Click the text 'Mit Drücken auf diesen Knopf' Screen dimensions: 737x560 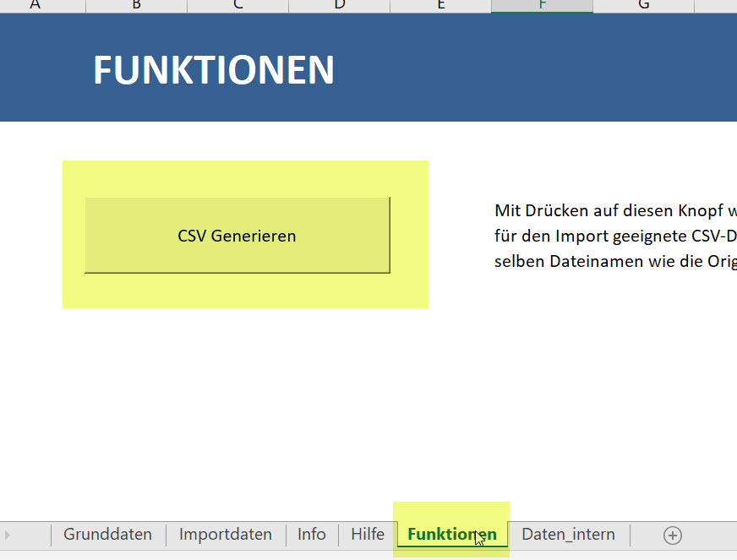pyautogui.click(x=609, y=210)
